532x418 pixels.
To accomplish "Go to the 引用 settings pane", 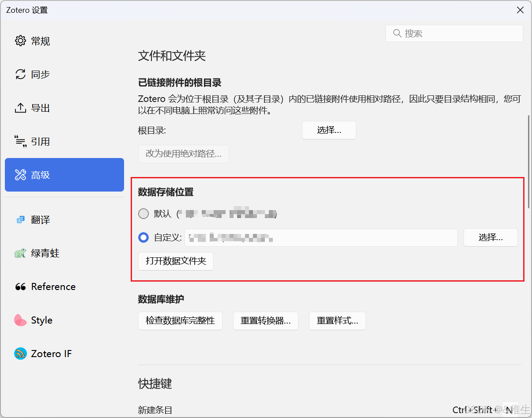I will (64, 142).
